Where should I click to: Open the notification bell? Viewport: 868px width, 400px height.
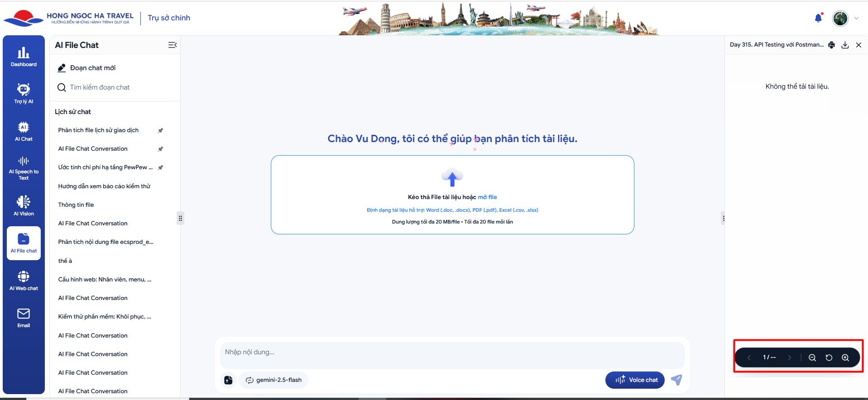click(x=818, y=18)
